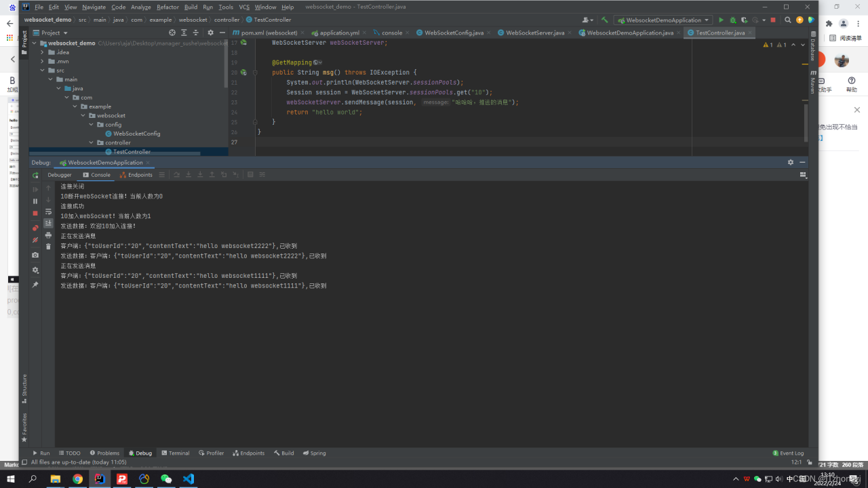Switch to the WebSocketServer.java editor tab
868x488 pixels.
click(534, 33)
